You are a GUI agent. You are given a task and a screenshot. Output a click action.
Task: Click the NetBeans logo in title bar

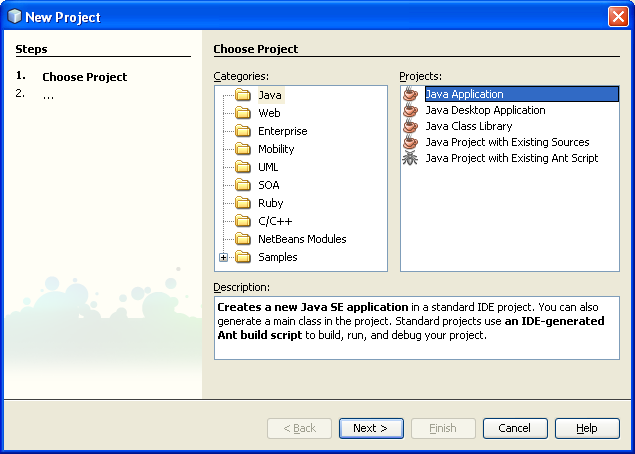tap(12, 17)
